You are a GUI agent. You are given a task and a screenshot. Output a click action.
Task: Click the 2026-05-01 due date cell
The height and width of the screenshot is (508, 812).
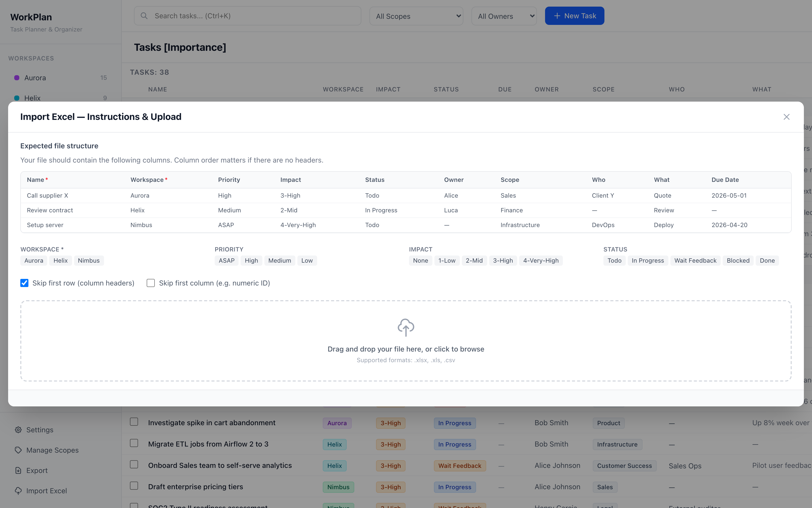pyautogui.click(x=729, y=196)
